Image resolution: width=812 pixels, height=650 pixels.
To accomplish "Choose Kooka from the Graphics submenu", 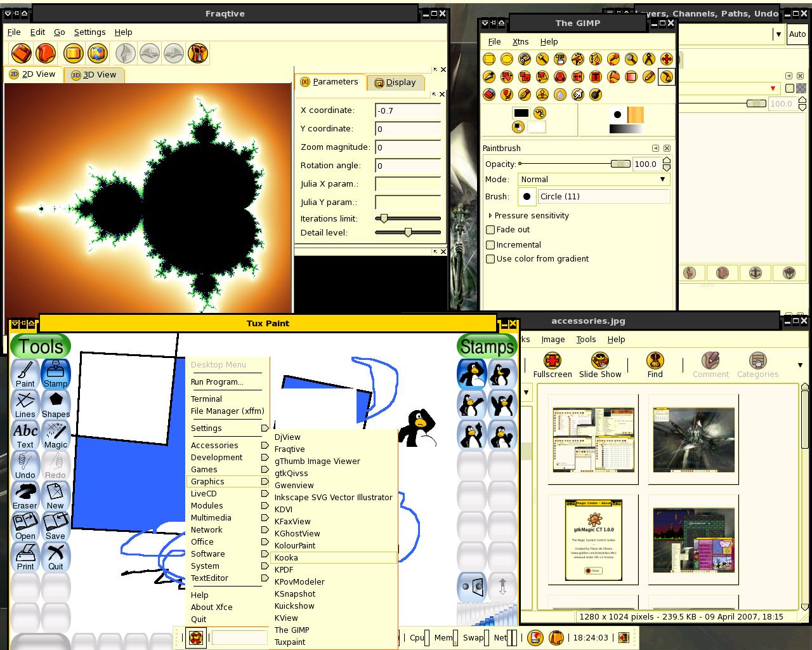I will coord(333,557).
